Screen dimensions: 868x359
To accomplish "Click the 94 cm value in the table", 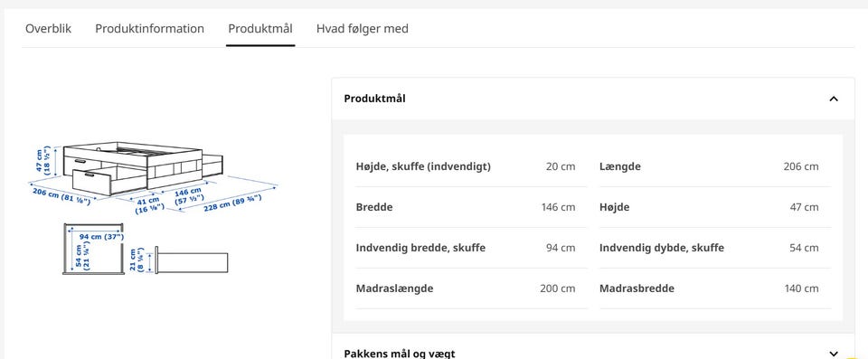I will (x=561, y=248).
